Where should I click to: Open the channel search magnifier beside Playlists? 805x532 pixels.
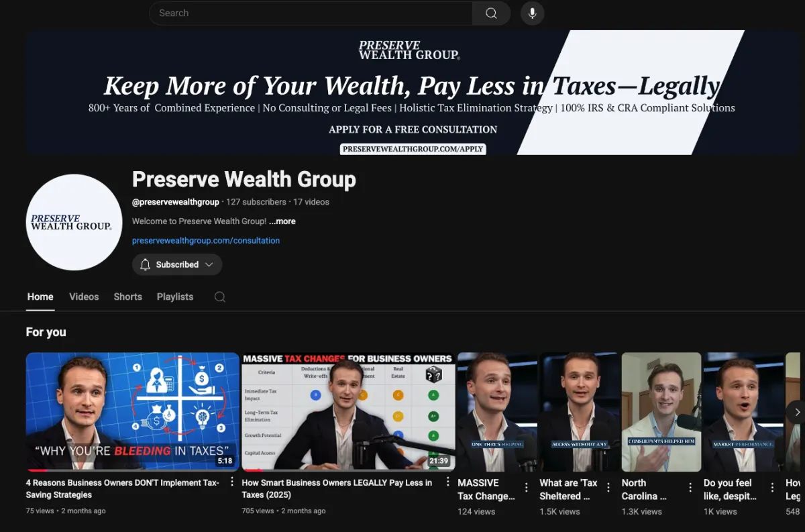pyautogui.click(x=219, y=297)
